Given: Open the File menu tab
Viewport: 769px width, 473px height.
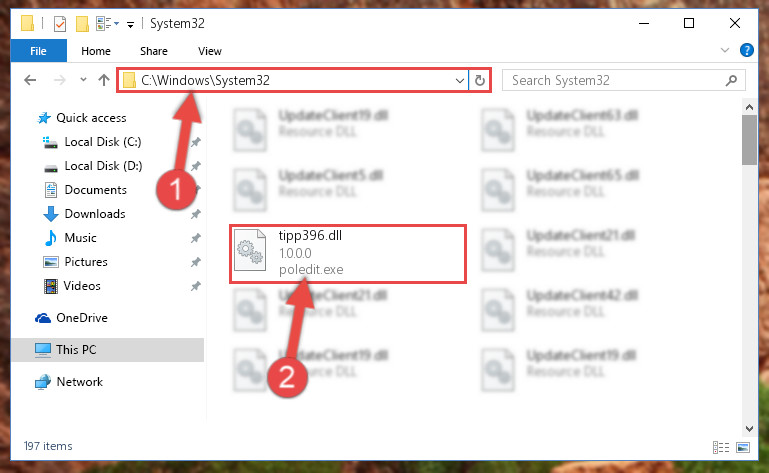Looking at the screenshot, I should [38, 51].
